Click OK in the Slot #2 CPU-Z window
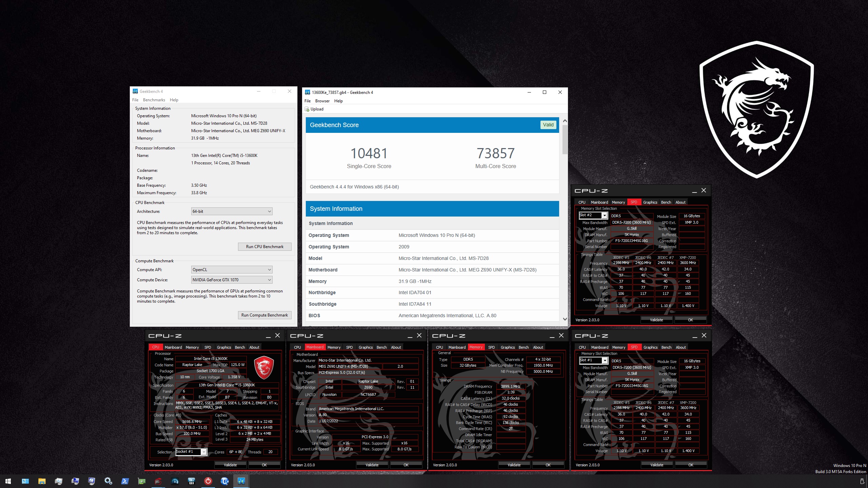Viewport: 868px width, 488px height. 690,320
